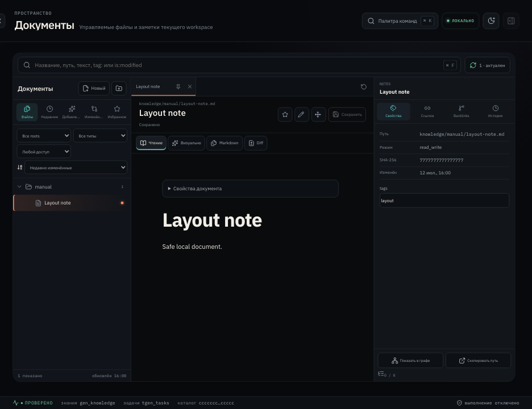Screen dimensions: 532x409
Task: Switch to the Добавленные tab
Action: [x=71, y=111]
